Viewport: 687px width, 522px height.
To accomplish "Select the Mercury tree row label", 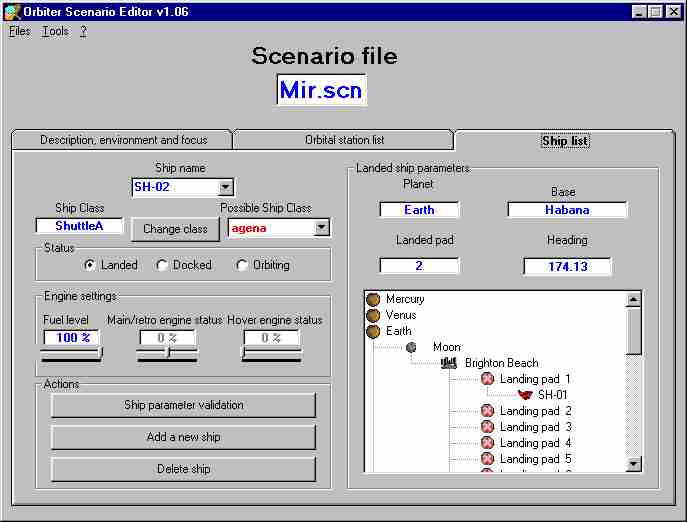I will point(405,299).
